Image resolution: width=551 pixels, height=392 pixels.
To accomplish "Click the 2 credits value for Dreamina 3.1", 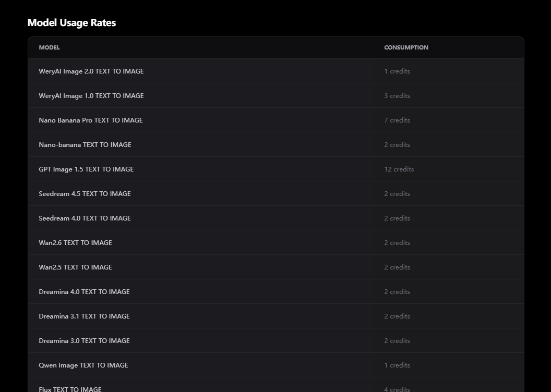I will (x=397, y=316).
